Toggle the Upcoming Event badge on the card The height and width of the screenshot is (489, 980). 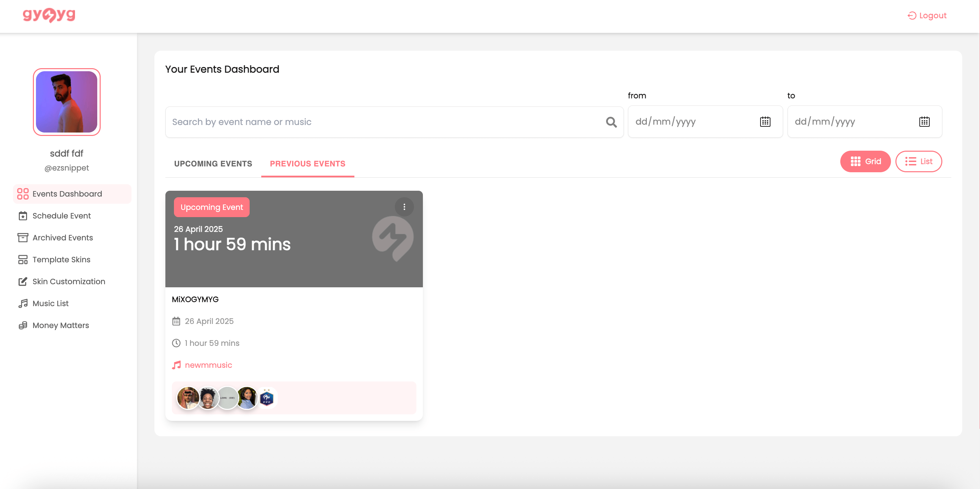coord(212,207)
